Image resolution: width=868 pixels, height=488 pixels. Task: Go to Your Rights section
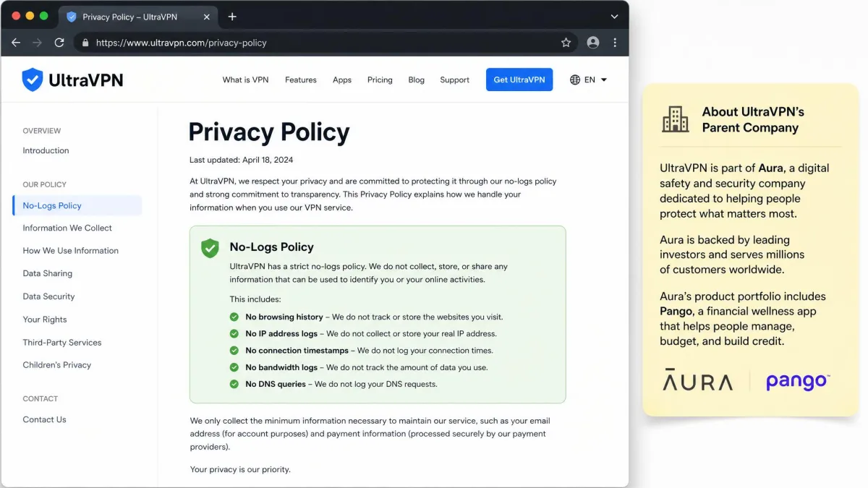click(x=45, y=320)
